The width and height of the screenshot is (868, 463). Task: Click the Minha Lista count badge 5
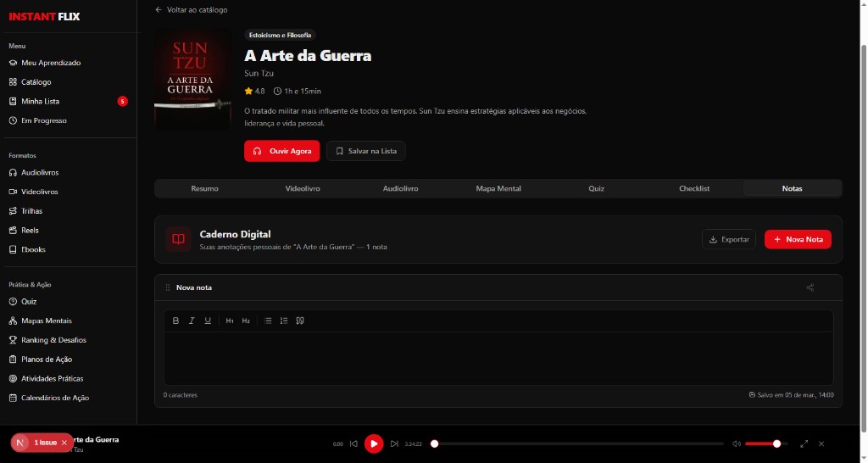tap(122, 102)
